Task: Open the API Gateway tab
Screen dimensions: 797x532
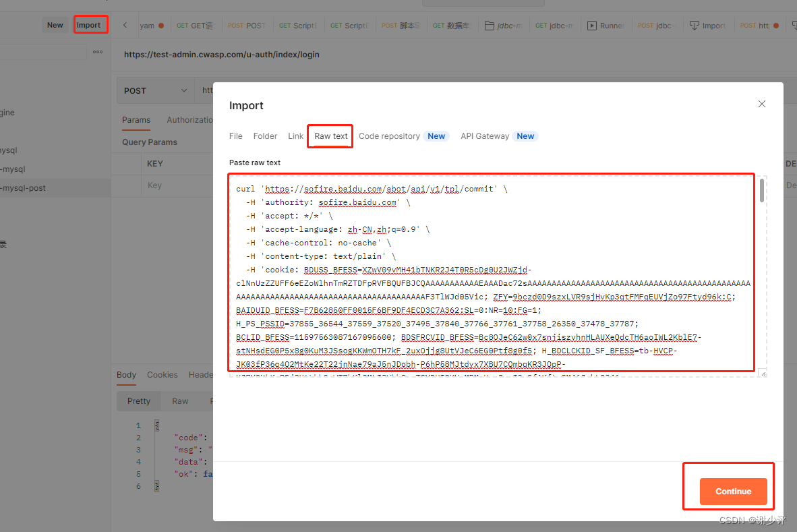Action: (x=485, y=136)
